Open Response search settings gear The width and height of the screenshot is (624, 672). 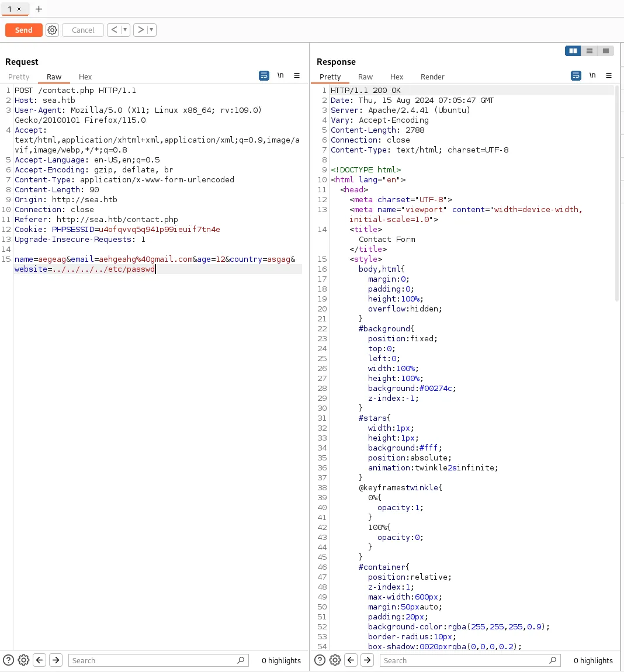[x=335, y=660]
